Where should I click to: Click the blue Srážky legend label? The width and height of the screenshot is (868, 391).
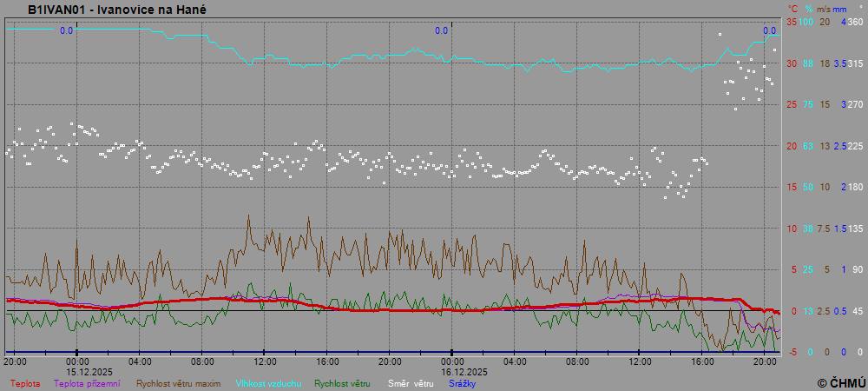pos(462,383)
